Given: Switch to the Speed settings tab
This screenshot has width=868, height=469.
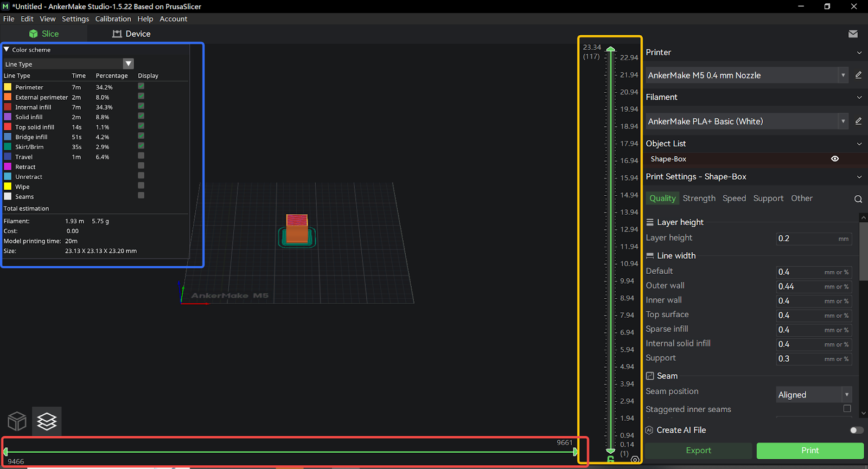Looking at the screenshot, I should [x=734, y=198].
